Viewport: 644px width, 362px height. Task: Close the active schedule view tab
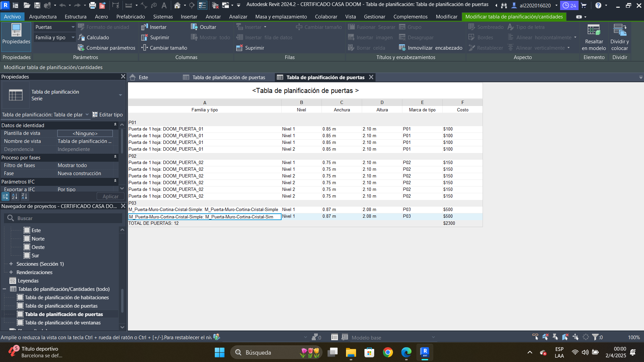pos(371,77)
